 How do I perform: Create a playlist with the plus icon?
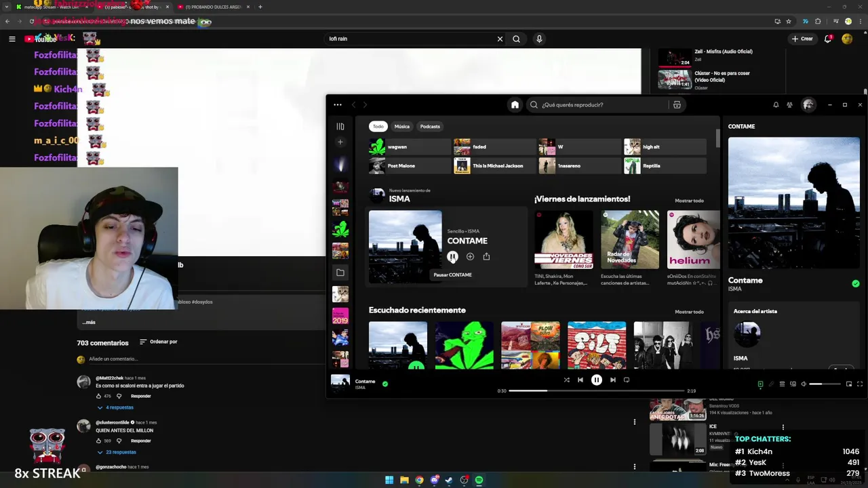point(340,142)
